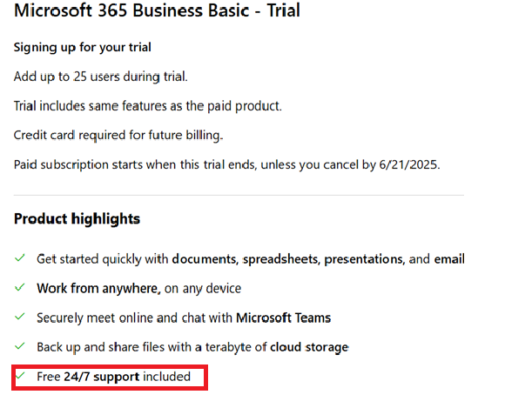532x408 pixels.
Task: Click the 'Microsoft 365 Business Basic - Trial' title
Action: click(x=157, y=10)
